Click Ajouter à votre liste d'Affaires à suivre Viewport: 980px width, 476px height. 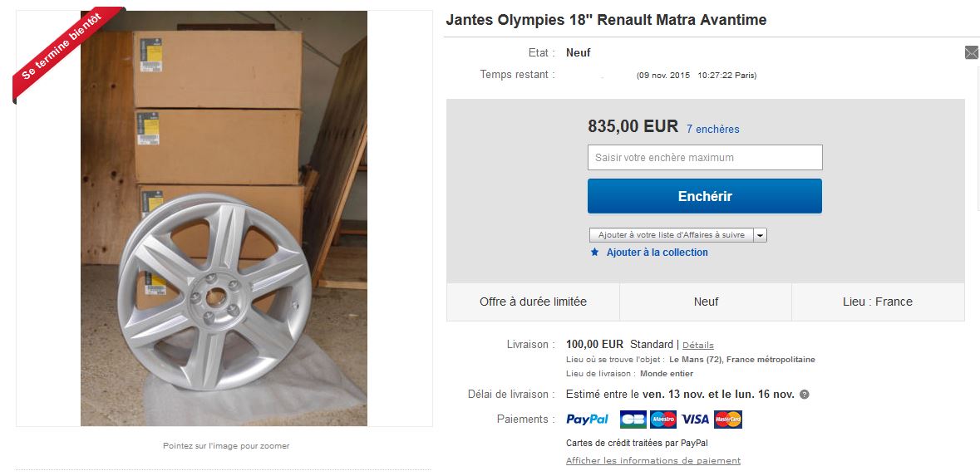[671, 235]
